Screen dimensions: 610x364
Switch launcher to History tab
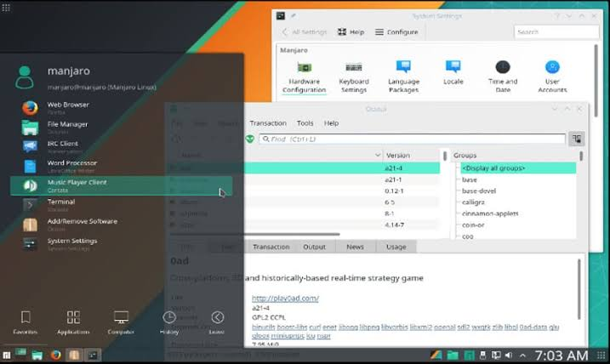click(169, 323)
